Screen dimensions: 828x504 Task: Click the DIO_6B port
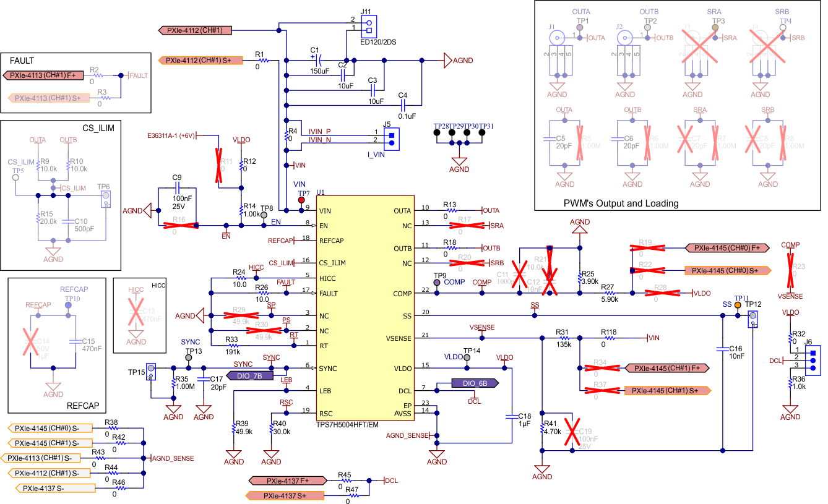click(475, 383)
